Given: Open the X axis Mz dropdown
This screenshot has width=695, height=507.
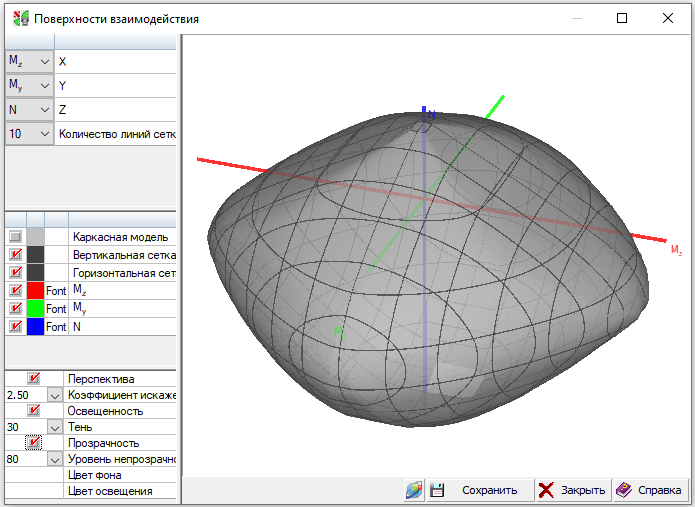Looking at the screenshot, I should 45,61.
